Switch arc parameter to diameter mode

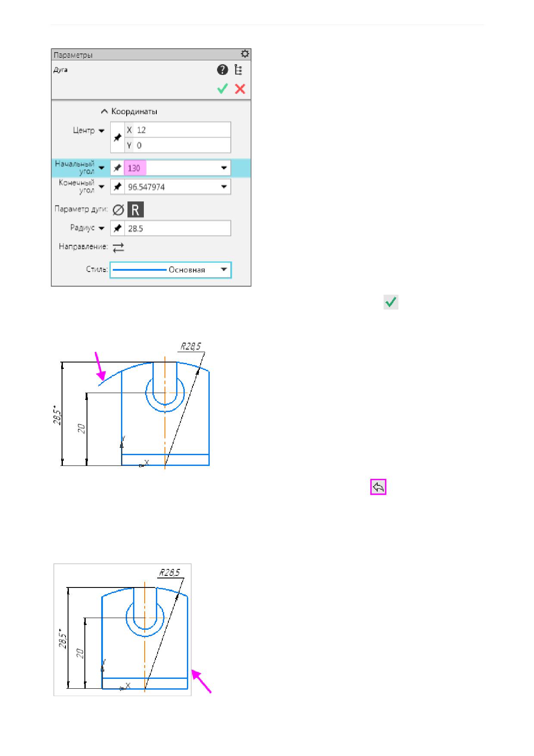coord(118,210)
